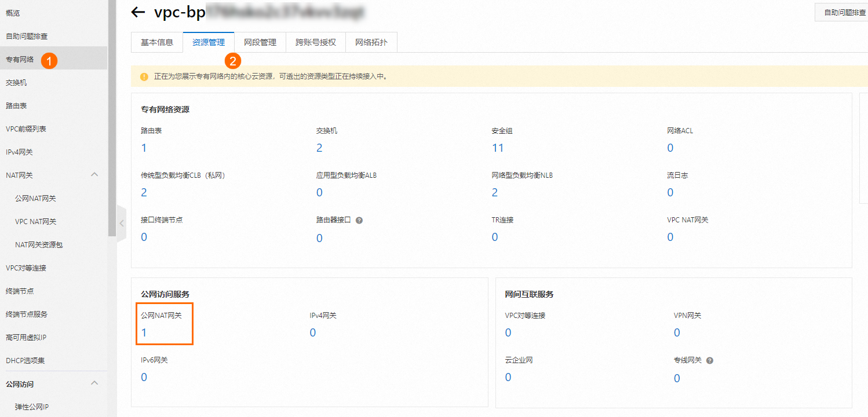Image resolution: width=868 pixels, height=417 pixels.
Task: Click the 网络型负载均衡NLB count of 2
Action: pos(495,192)
